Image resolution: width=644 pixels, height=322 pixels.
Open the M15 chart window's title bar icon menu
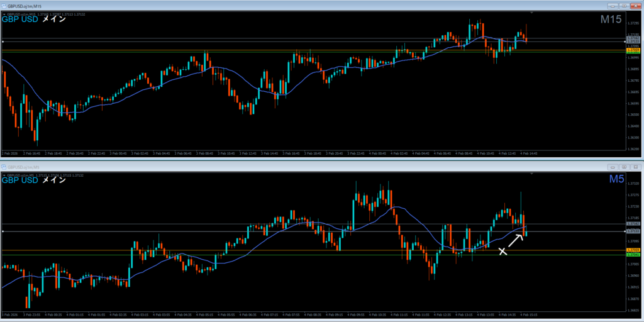point(4,6)
